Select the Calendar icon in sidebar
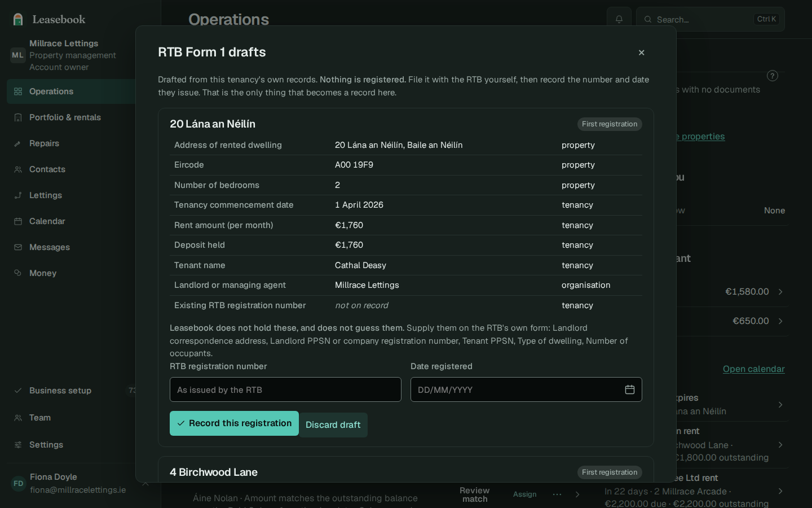Image resolution: width=812 pixels, height=508 pixels. pyautogui.click(x=18, y=221)
